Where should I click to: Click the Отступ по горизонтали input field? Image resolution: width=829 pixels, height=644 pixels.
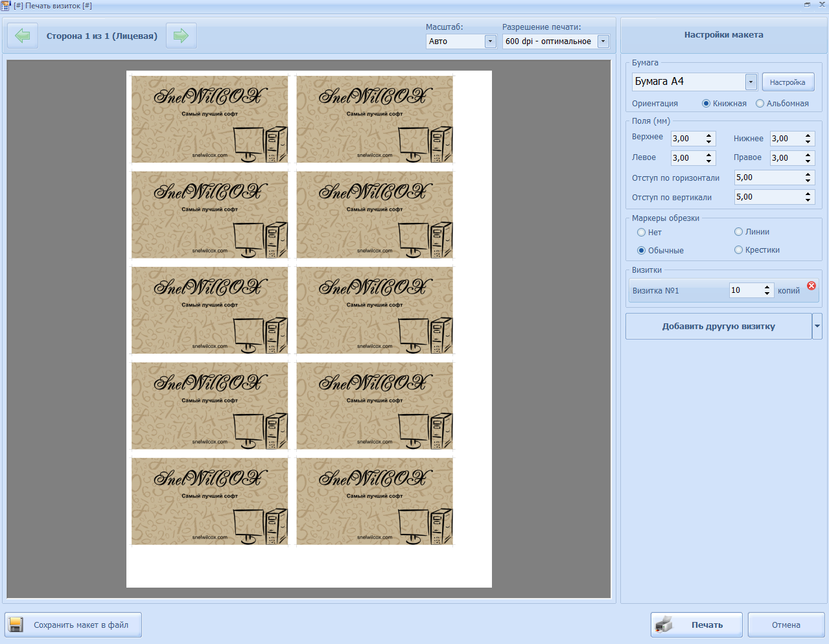[x=768, y=178]
